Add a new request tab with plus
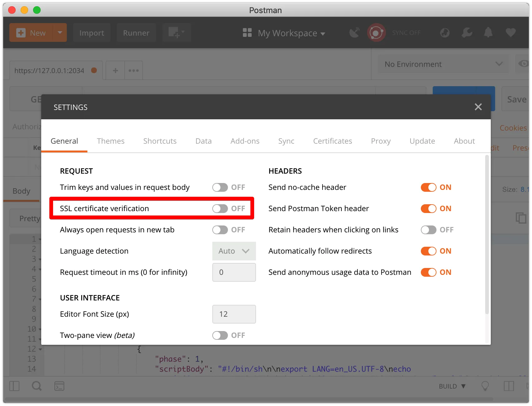The height and width of the screenshot is (406, 532). tap(116, 71)
